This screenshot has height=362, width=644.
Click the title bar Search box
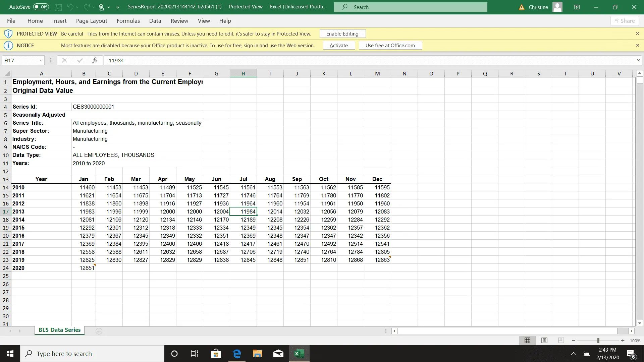410,7
